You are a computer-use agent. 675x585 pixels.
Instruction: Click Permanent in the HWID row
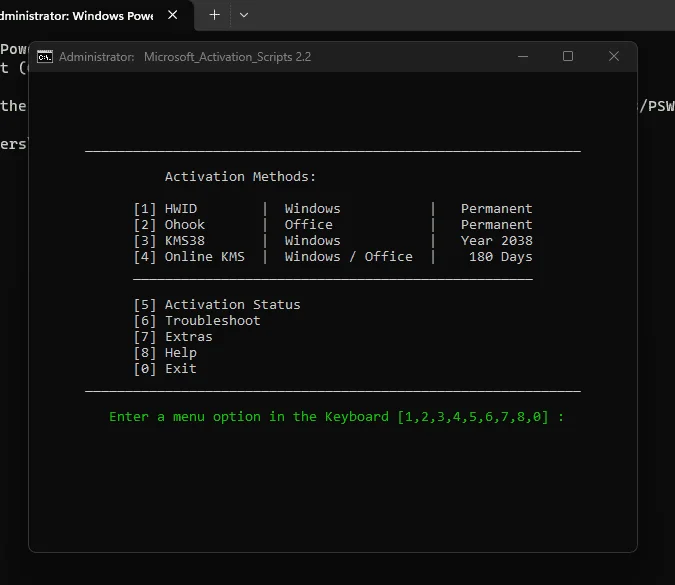497,209
